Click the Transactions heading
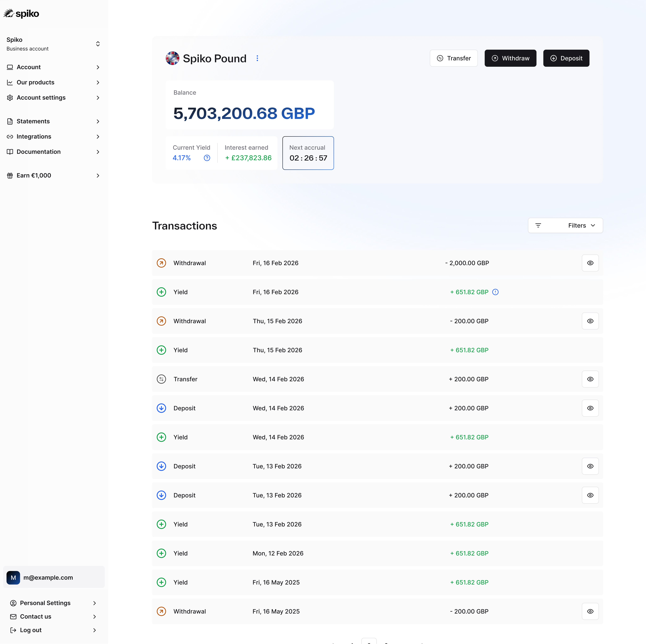Screen dimensions: 646x644 185,226
